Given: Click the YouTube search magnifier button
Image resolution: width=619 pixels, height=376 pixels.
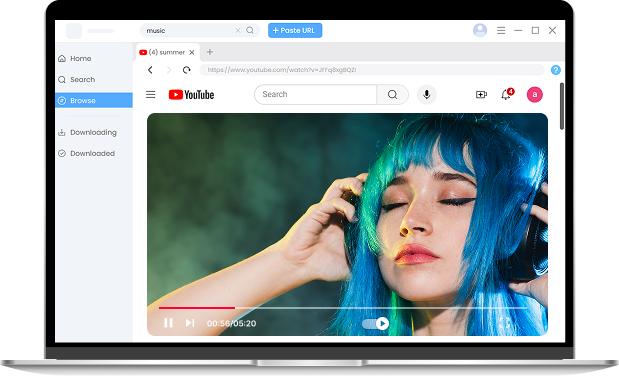Looking at the screenshot, I should pos(392,94).
